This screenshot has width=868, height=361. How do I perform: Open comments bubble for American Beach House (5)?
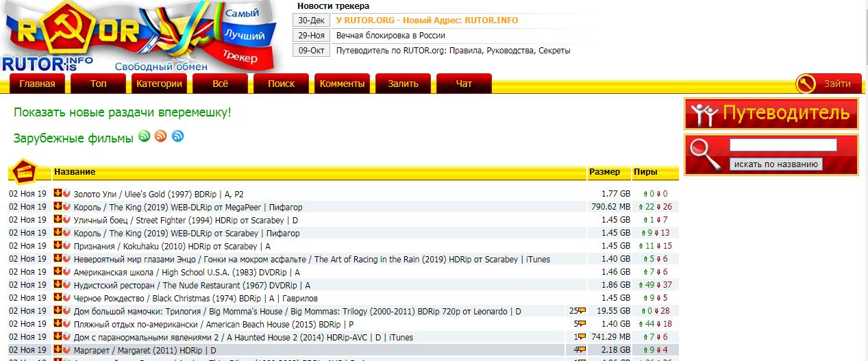click(x=582, y=325)
